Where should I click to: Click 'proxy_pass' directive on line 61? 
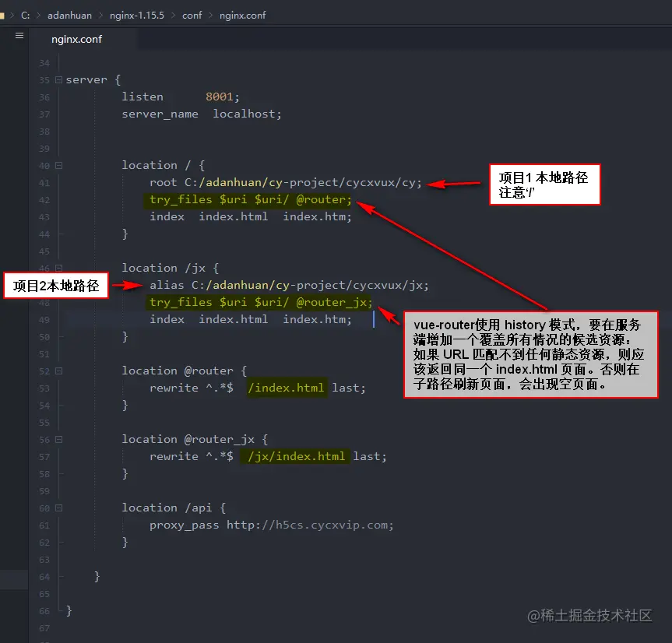pyautogui.click(x=185, y=525)
